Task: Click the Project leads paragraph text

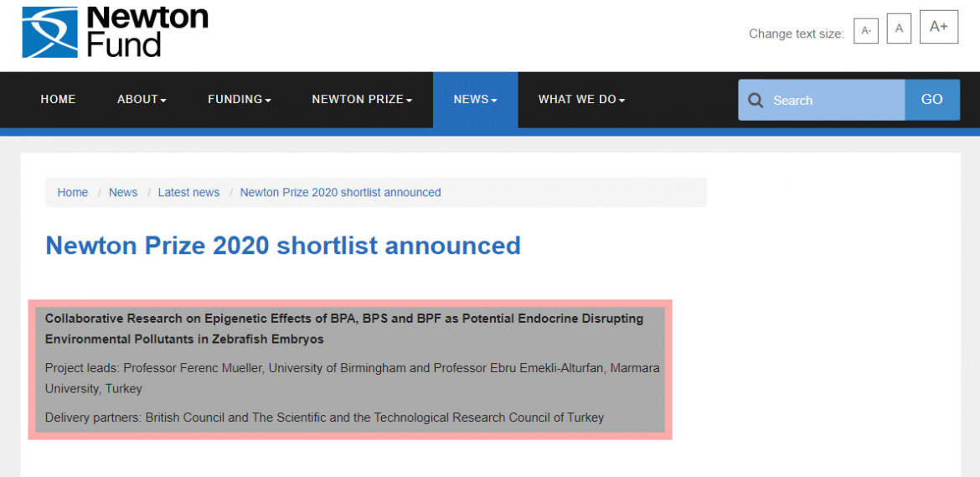Action: 352,378
